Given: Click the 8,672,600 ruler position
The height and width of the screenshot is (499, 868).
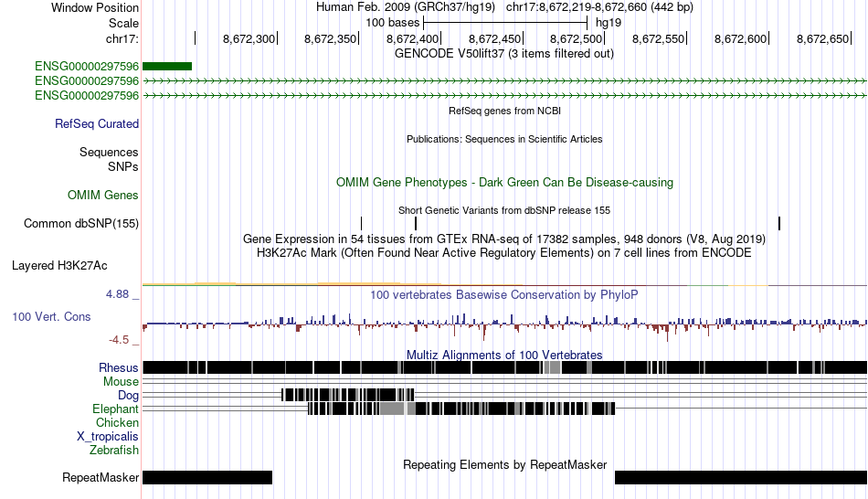Looking at the screenshot, I should point(741,38).
